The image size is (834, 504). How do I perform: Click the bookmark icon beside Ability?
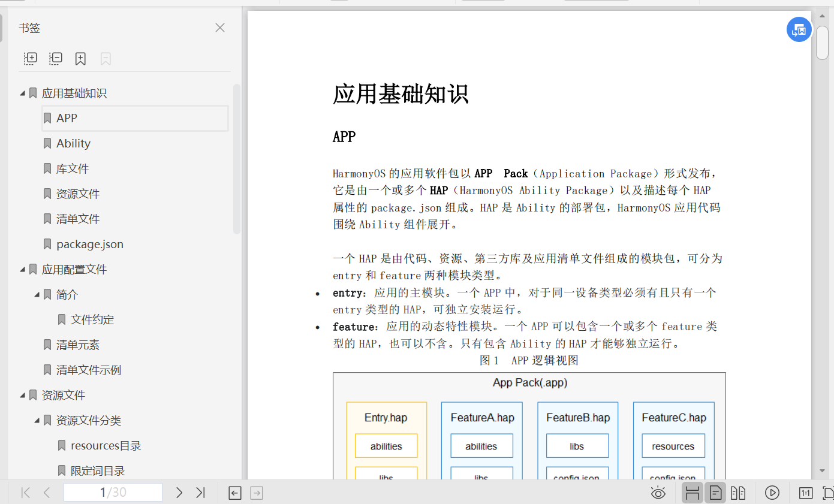point(47,143)
